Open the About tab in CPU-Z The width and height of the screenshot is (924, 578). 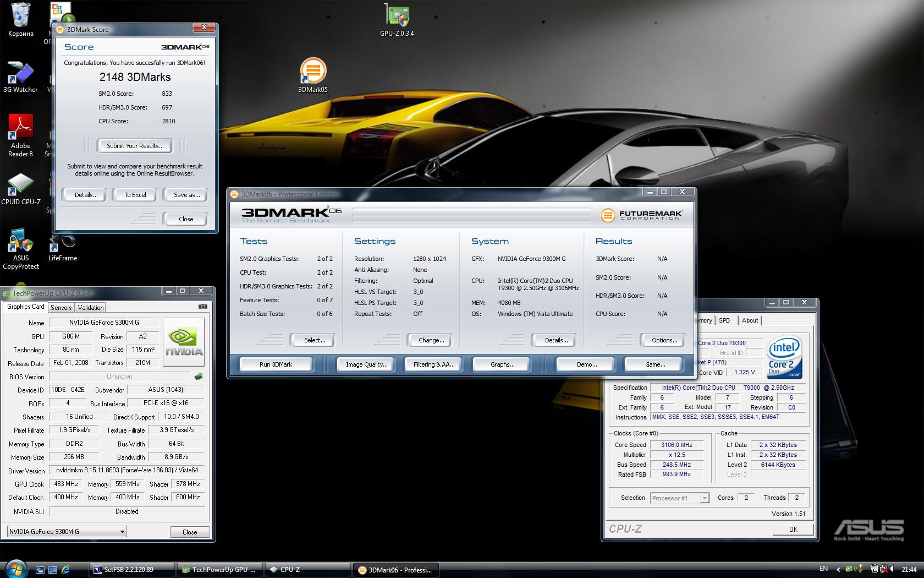coord(750,320)
